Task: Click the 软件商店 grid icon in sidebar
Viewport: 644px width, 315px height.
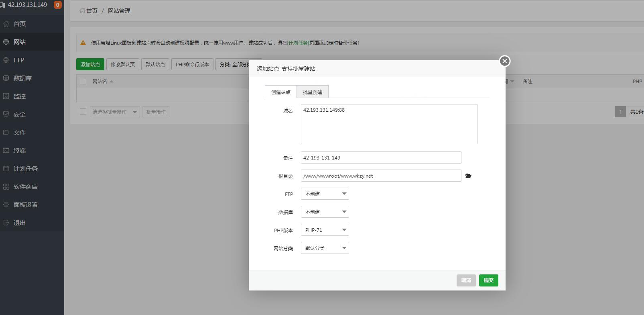Action: point(6,186)
